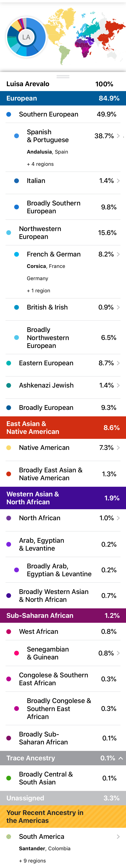Image resolution: width=126 pixels, height=868 pixels.
Task: Open Senegambian & Guinean chevron arrow
Action: pos(118,653)
